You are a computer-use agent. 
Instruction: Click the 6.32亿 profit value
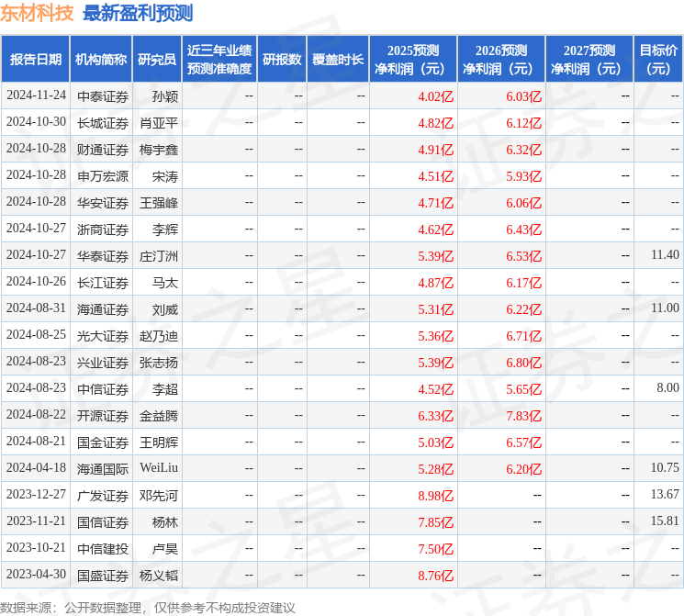(524, 150)
